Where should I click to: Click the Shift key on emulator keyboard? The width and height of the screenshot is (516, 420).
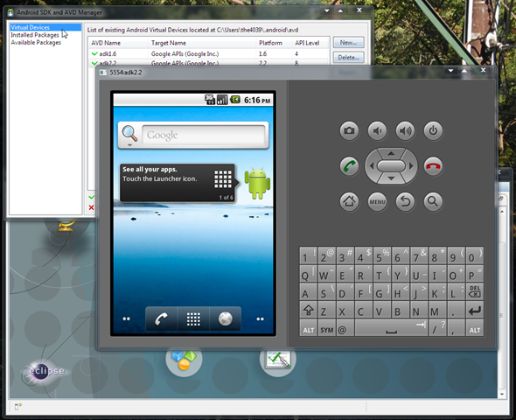[309, 310]
